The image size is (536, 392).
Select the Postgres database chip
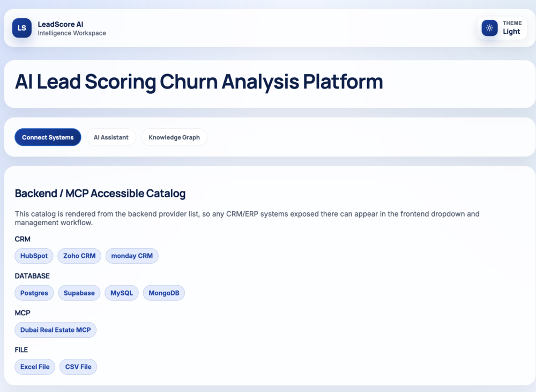click(34, 293)
